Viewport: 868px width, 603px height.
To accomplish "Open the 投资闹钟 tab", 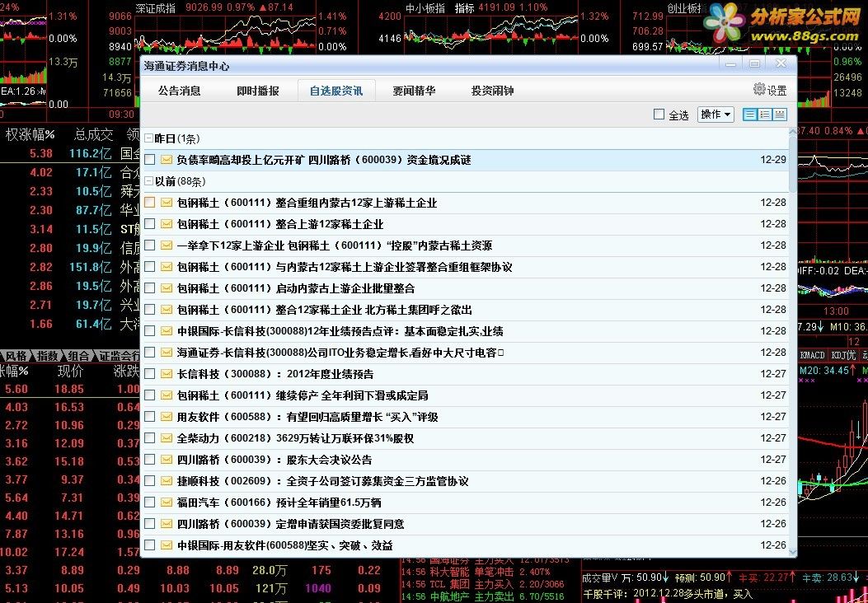I will pos(493,90).
